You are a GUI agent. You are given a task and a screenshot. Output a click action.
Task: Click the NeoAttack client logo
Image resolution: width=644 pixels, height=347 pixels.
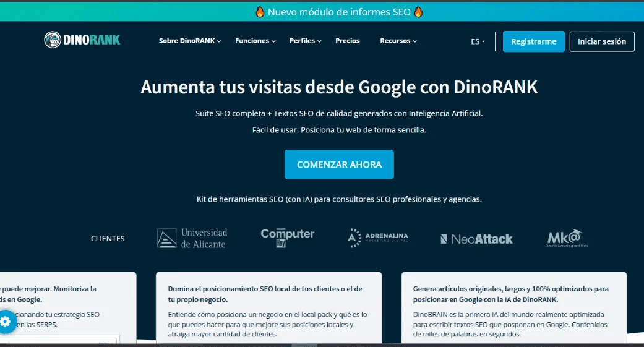(476, 239)
